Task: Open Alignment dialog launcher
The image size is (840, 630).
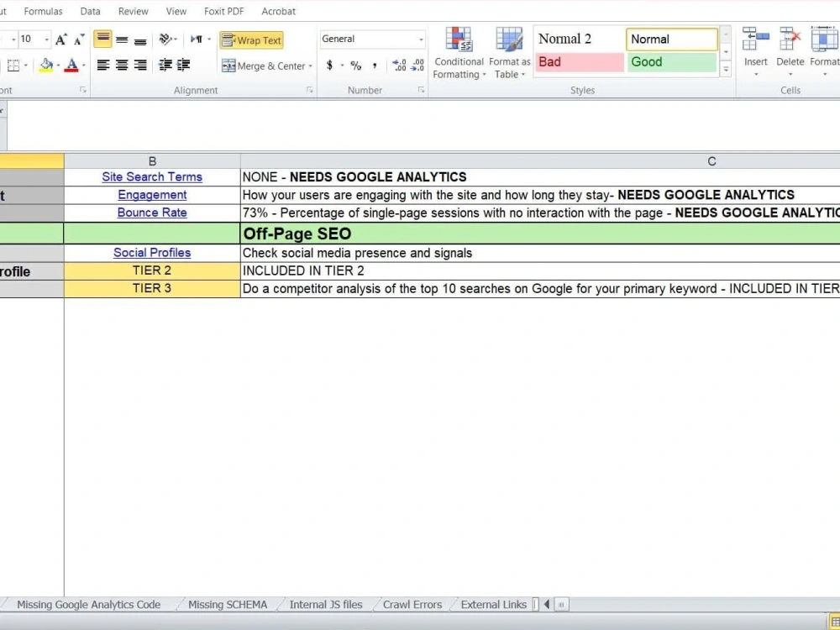Action: pos(310,90)
